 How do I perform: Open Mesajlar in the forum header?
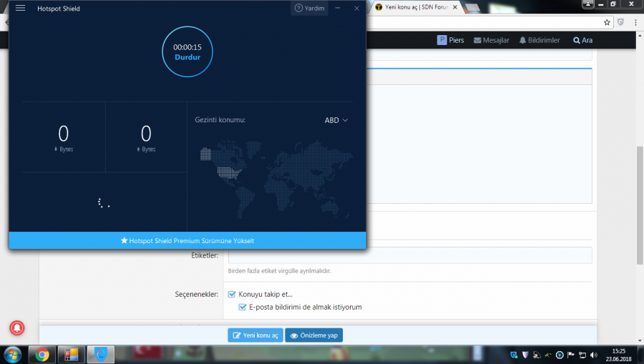(491, 40)
